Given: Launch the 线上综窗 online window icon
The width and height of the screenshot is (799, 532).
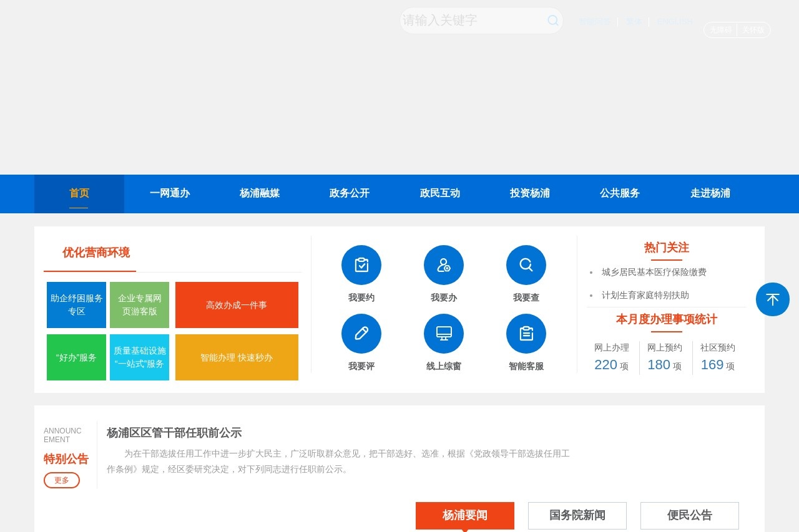Looking at the screenshot, I should coord(443,333).
